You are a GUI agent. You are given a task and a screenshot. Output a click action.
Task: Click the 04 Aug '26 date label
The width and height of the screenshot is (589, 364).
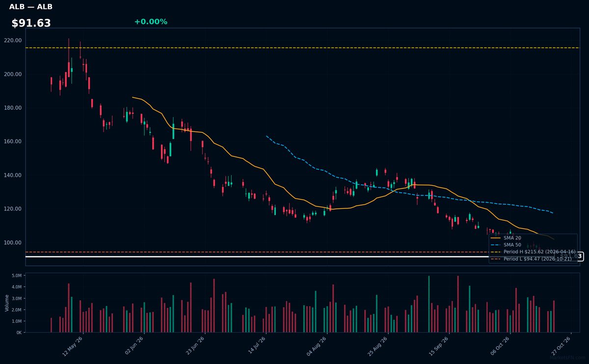(x=317, y=345)
